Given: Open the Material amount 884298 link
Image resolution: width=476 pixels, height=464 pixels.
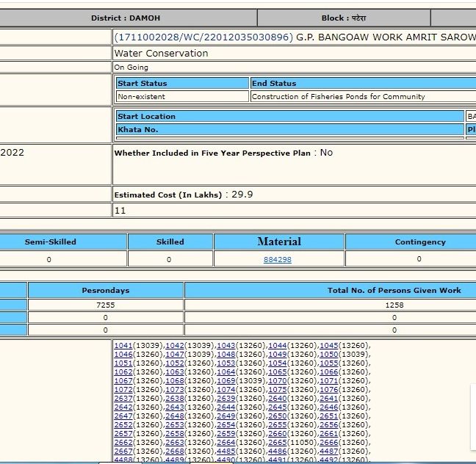Looking at the screenshot, I should (278, 259).
